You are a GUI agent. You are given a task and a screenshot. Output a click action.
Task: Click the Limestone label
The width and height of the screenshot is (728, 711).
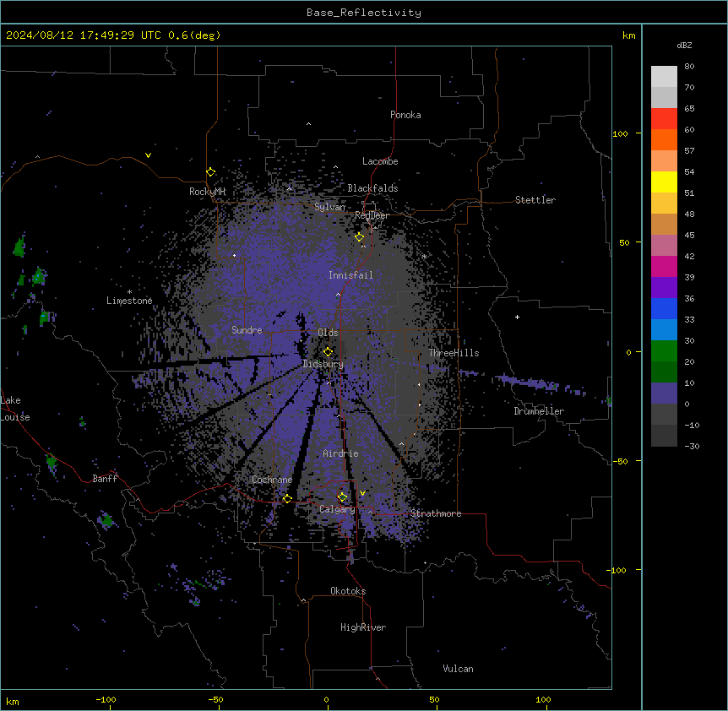[x=129, y=301]
